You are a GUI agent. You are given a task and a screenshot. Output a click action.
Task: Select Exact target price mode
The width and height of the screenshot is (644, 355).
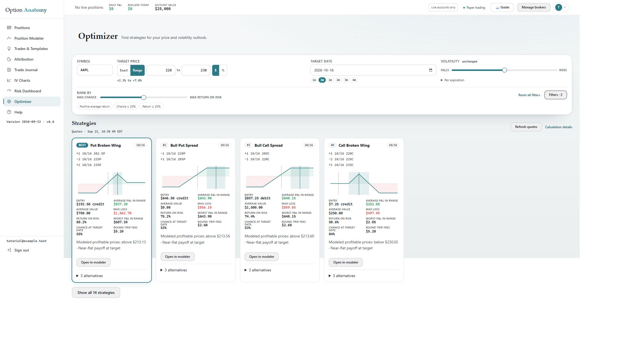[124, 70]
